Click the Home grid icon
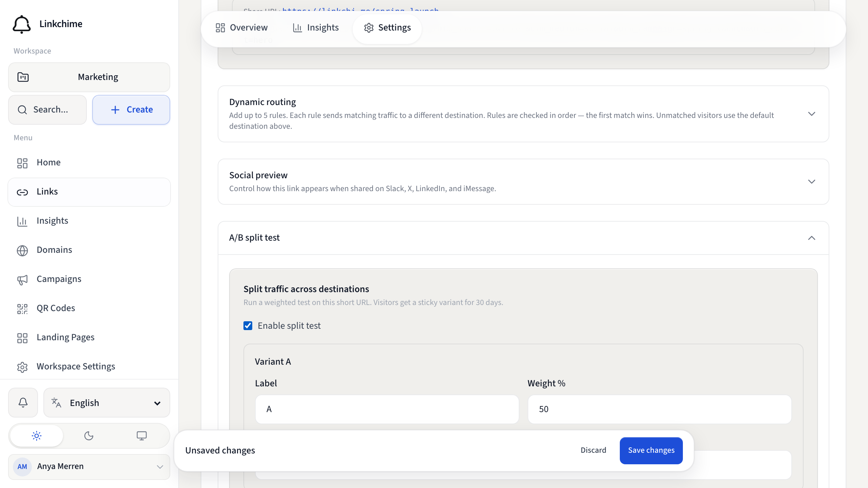 [x=22, y=163]
